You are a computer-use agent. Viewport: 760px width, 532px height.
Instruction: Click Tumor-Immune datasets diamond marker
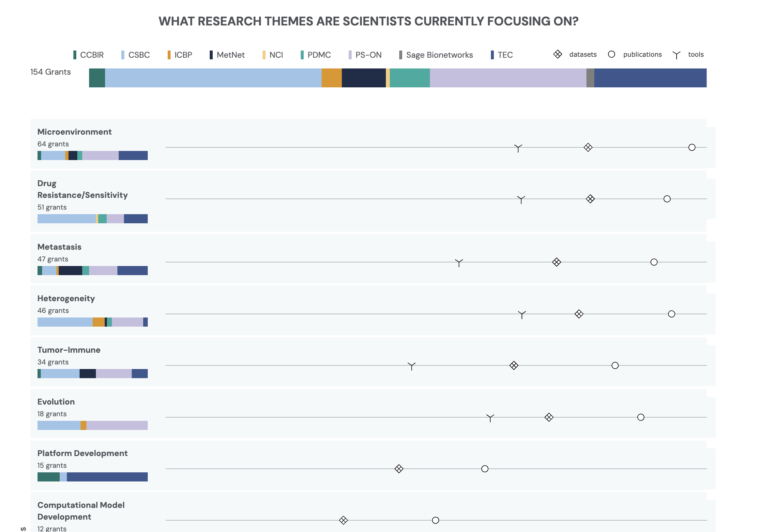point(513,365)
